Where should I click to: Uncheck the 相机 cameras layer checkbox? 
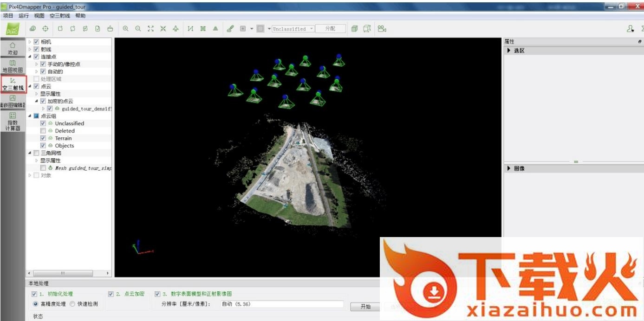tap(36, 42)
